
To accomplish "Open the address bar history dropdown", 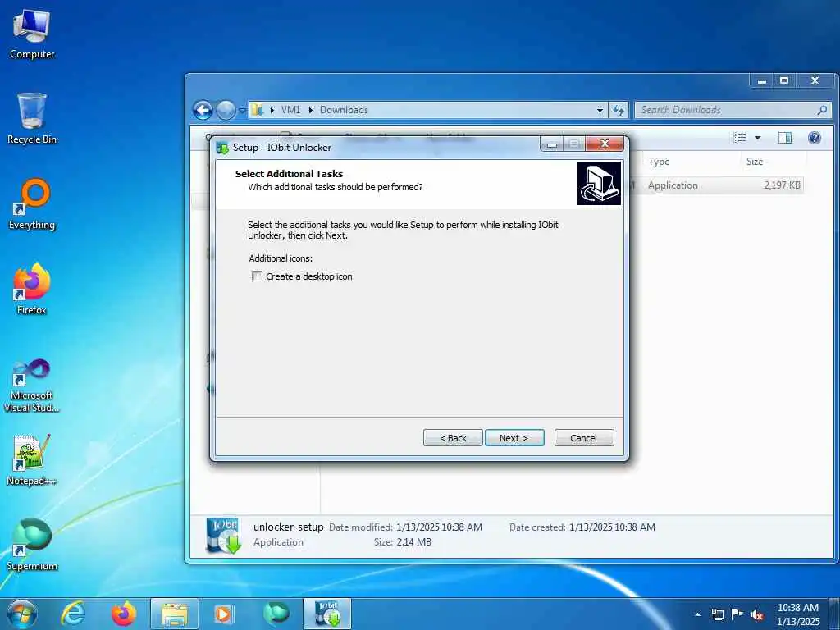I will click(600, 111).
